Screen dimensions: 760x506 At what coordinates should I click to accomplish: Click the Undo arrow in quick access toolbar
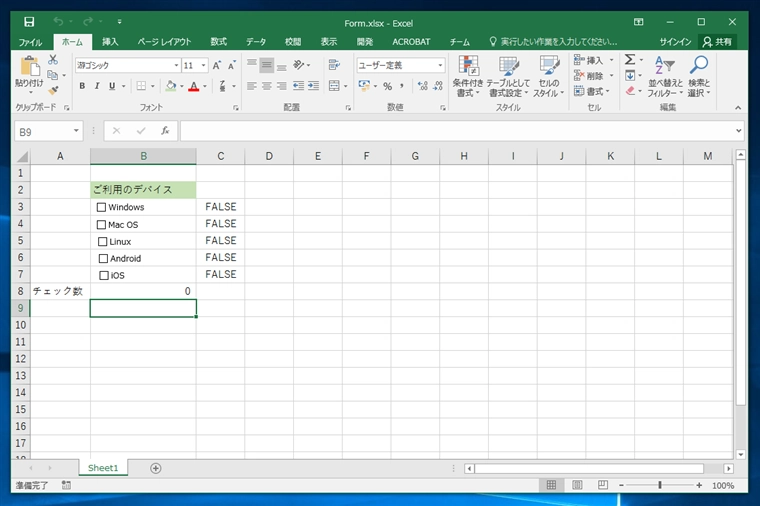pyautogui.click(x=58, y=21)
